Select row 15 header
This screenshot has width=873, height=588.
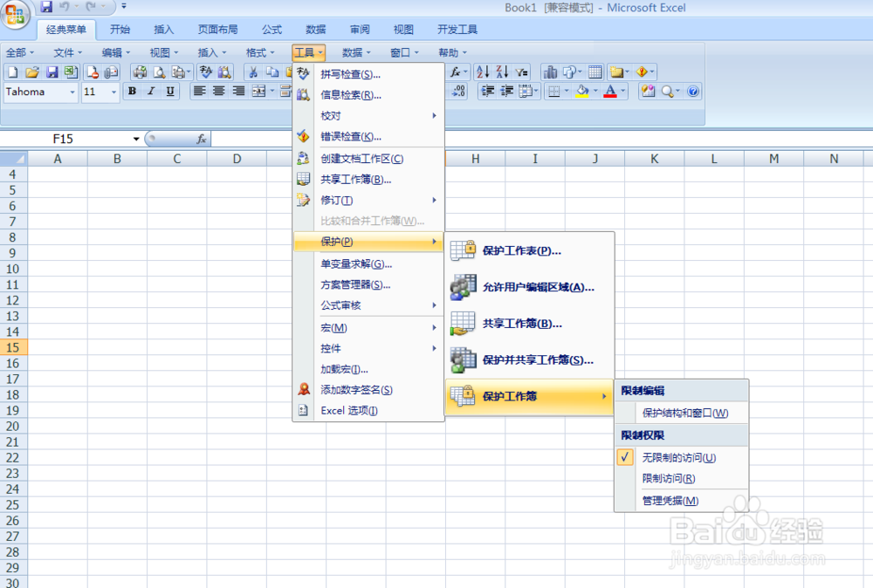coord(13,348)
